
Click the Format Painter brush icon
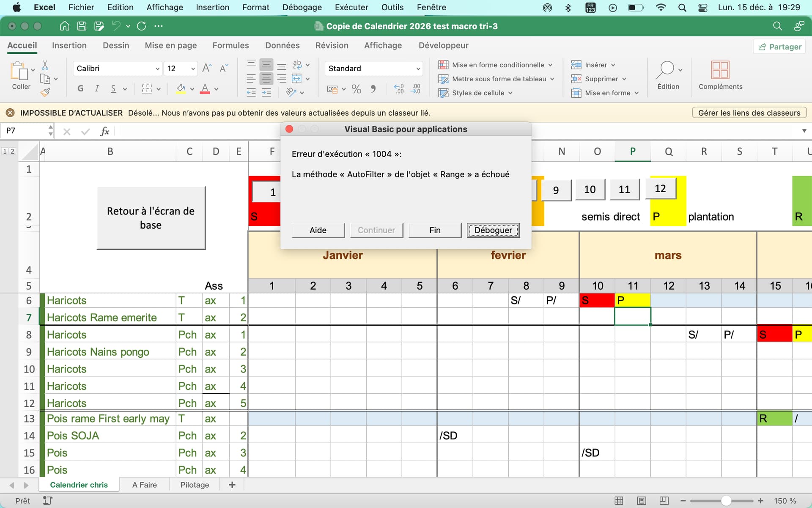point(45,92)
